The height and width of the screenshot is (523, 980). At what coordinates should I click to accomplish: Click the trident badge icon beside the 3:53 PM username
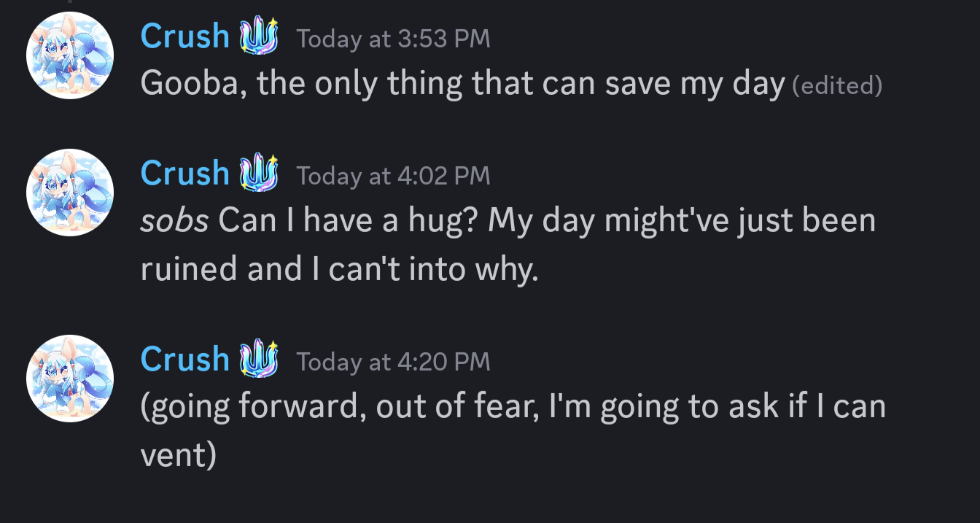(x=260, y=36)
